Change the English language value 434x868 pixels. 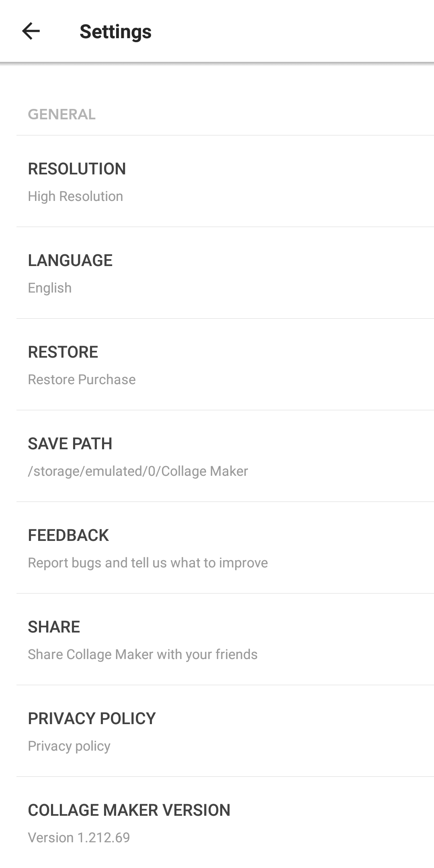coord(50,288)
